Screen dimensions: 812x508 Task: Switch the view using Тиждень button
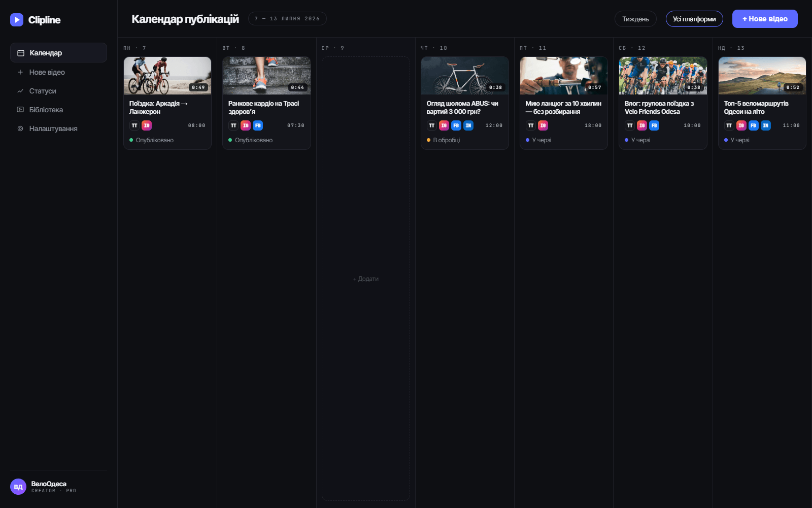(635, 19)
